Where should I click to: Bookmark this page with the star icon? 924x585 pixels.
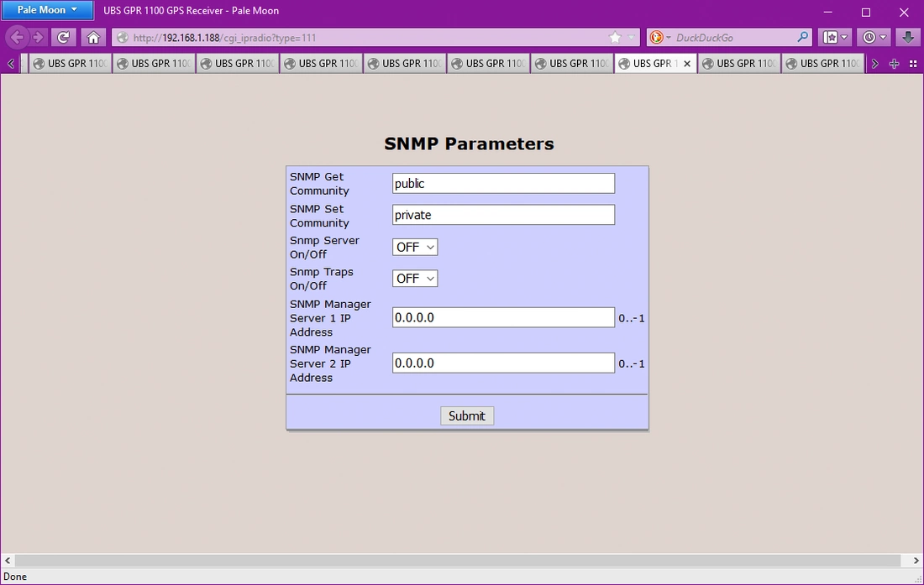click(x=615, y=38)
